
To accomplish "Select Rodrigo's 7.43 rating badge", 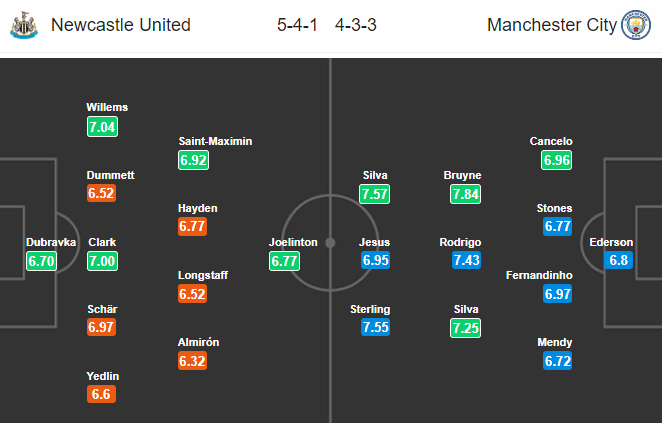I will (467, 260).
